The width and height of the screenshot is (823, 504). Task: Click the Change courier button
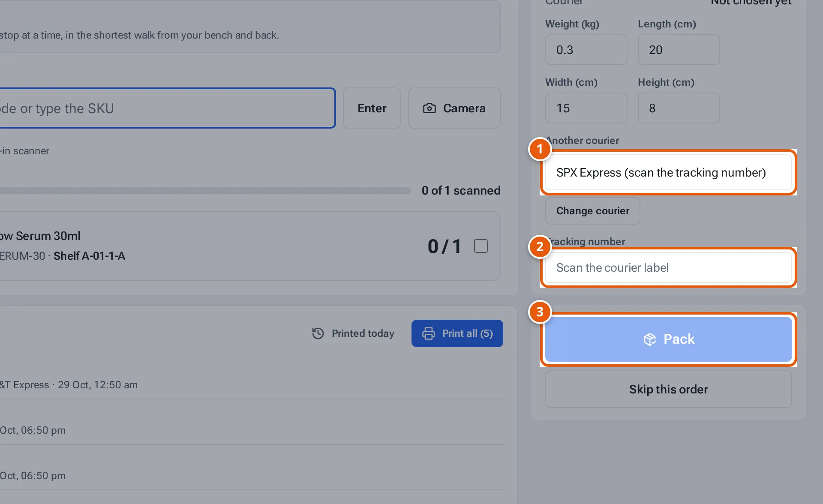[593, 211]
